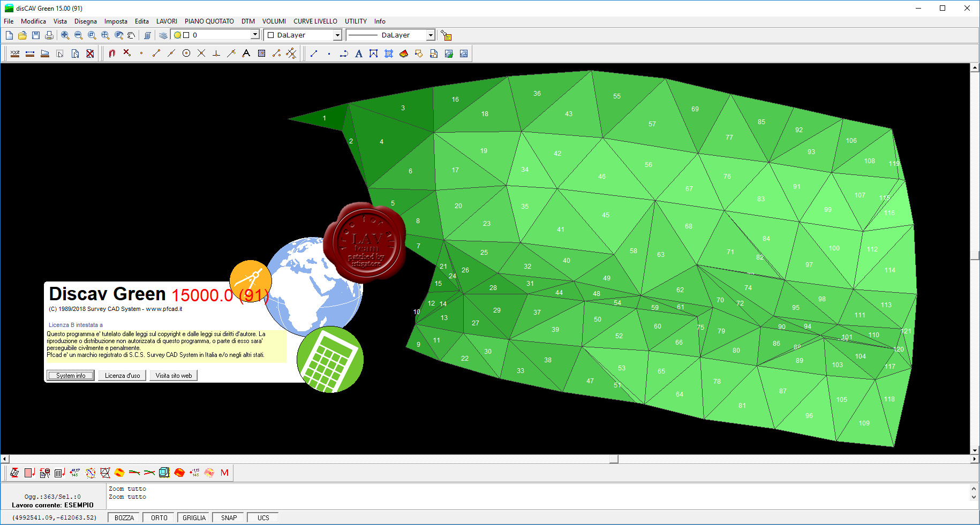
Task: Click the horizontal scrollbar thumb
Action: (x=614, y=459)
